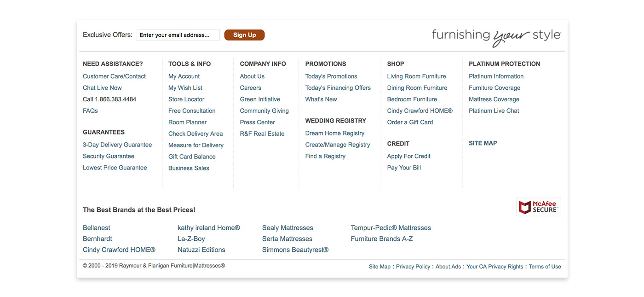Image resolution: width=644 pixels, height=297 pixels.
Task: View Today's Promotions
Action: [x=331, y=76]
